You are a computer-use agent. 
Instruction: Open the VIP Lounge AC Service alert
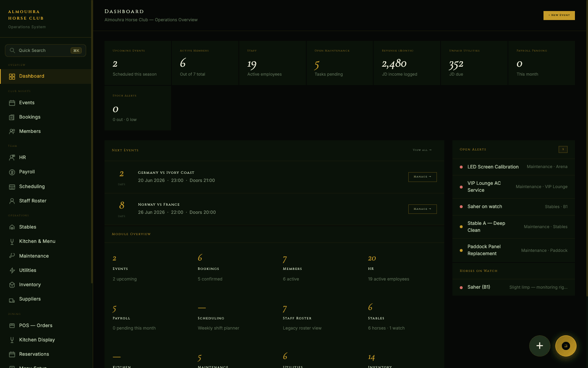coord(514,187)
